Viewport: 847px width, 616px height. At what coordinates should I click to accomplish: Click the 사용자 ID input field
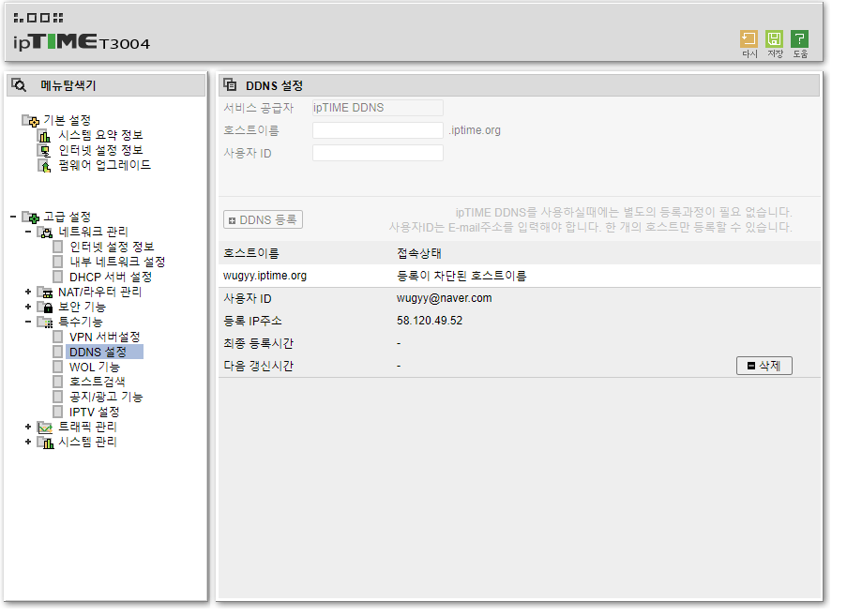pyautogui.click(x=378, y=153)
